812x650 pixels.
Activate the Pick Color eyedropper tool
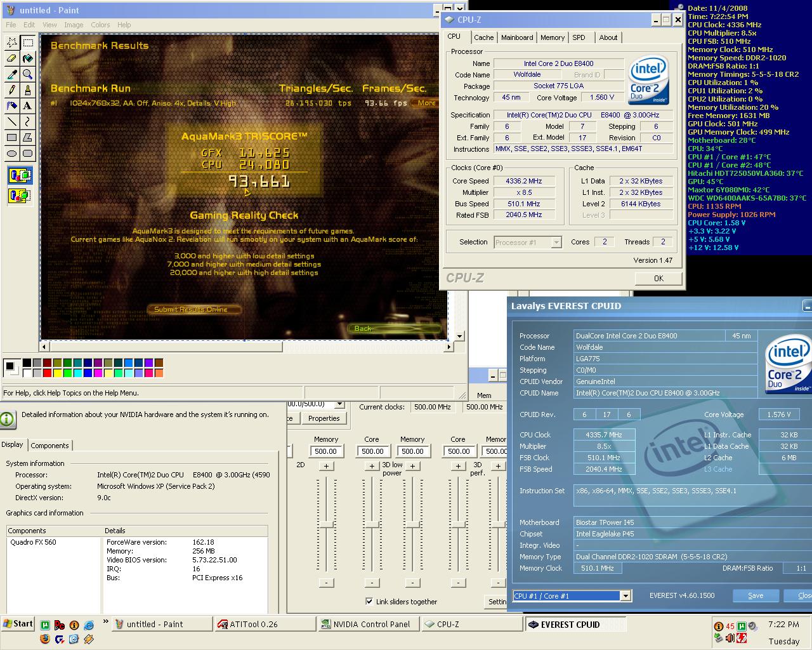(x=11, y=74)
